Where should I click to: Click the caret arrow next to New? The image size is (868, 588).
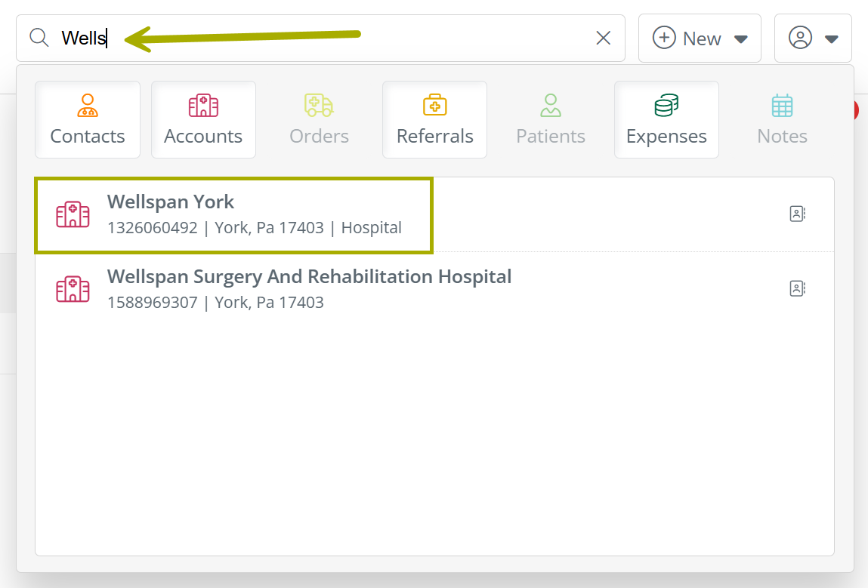740,39
